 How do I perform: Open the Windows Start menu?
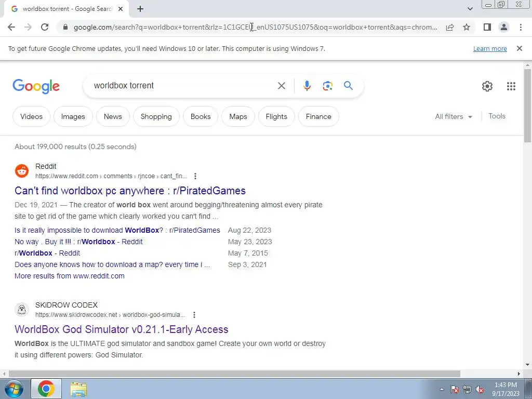[13, 389]
